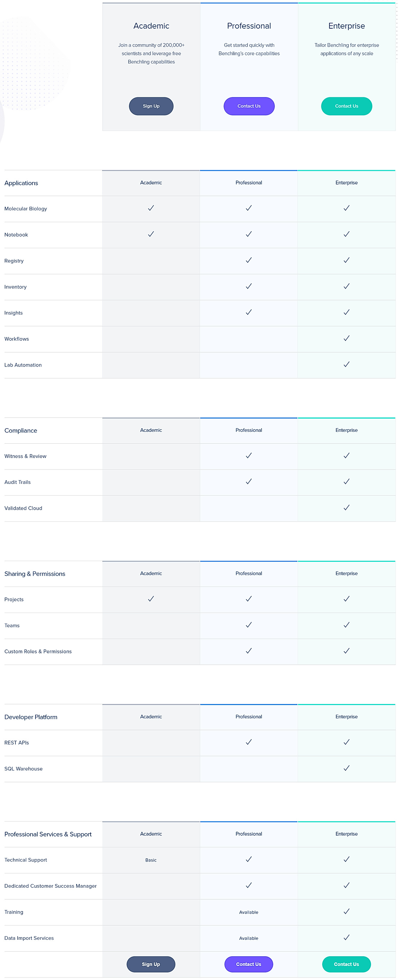
Task: Click the Projects checkmark under Academic
Action: tap(151, 599)
